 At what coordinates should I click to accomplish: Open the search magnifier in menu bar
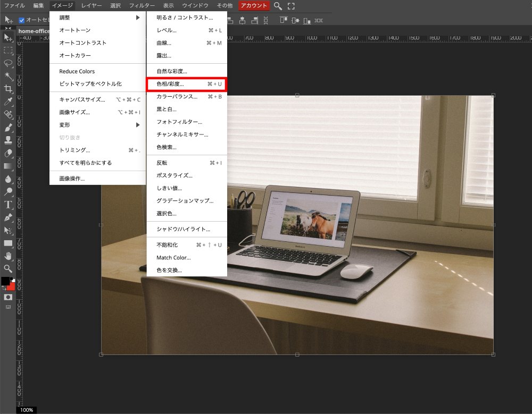tap(278, 6)
